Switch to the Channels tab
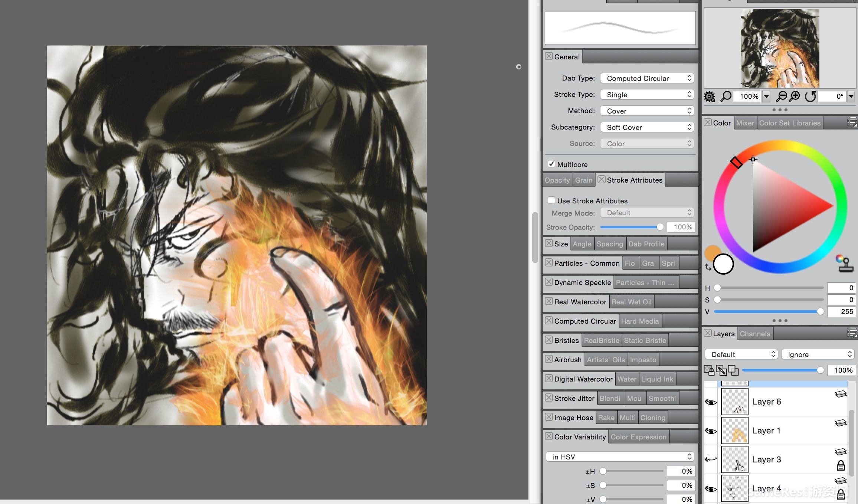This screenshot has width=858, height=504. pyautogui.click(x=755, y=334)
